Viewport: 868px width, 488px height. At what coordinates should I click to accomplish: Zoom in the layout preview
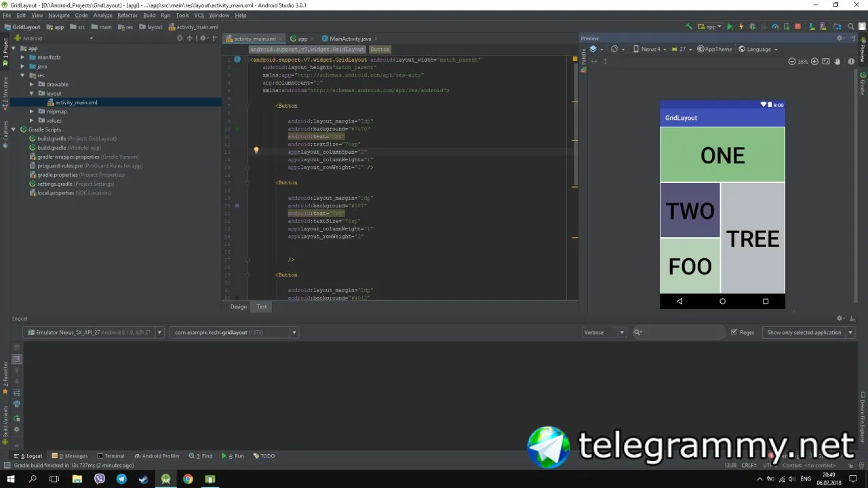tap(814, 61)
